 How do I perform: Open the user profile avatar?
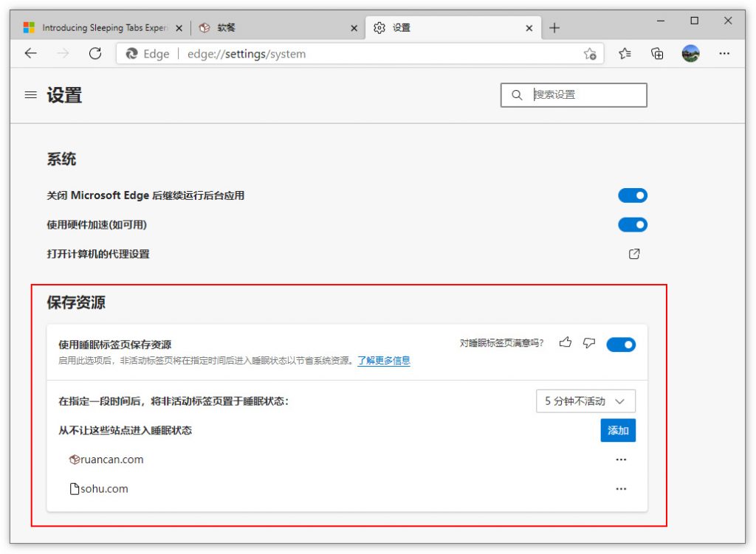[x=690, y=53]
